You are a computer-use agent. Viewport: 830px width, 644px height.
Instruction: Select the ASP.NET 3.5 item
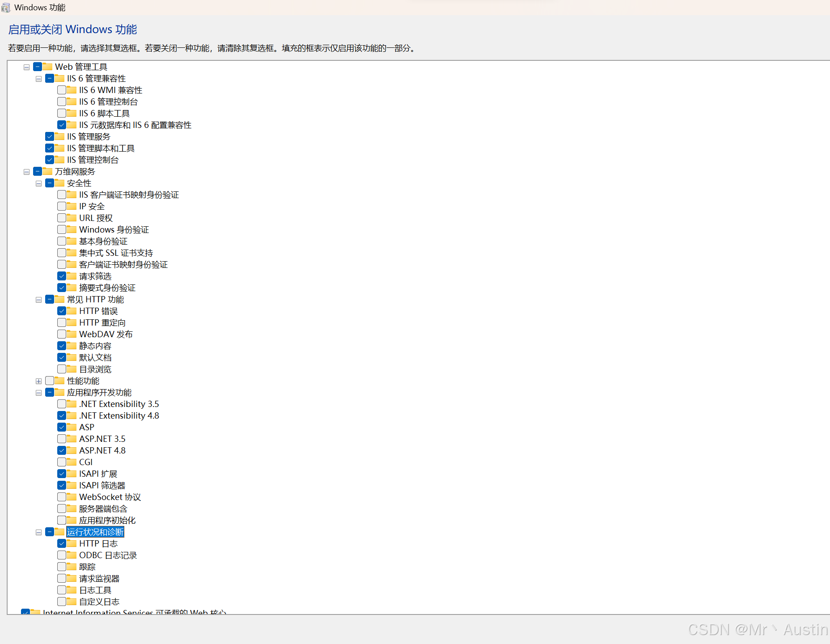(102, 439)
